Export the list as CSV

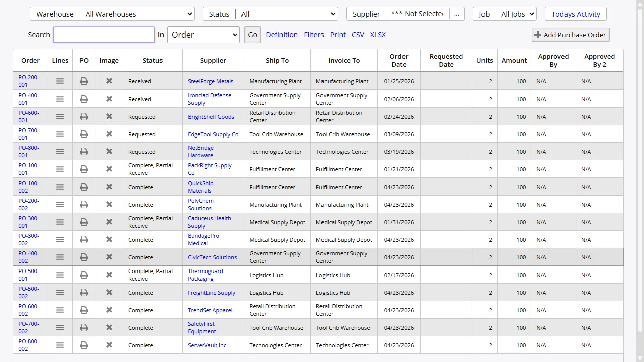coord(358,35)
